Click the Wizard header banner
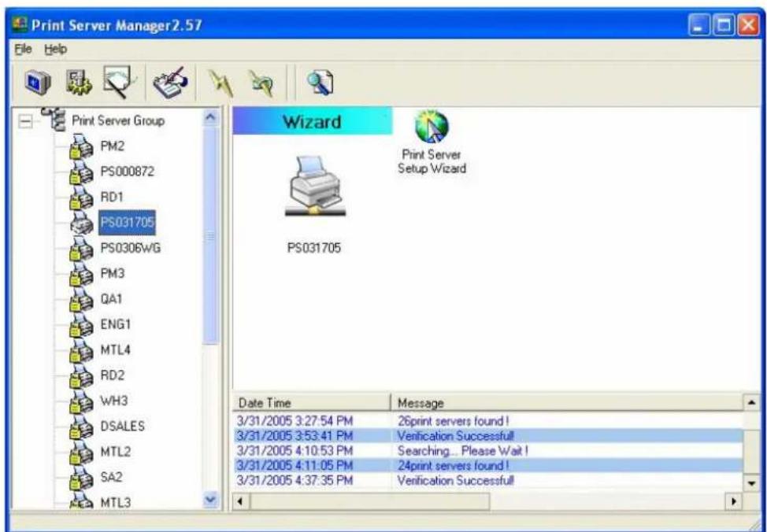 click(x=312, y=120)
